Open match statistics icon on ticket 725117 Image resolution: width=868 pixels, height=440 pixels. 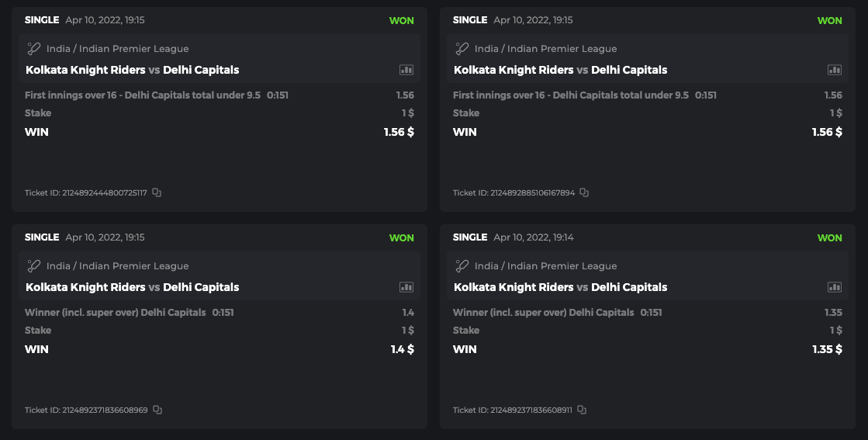406,70
